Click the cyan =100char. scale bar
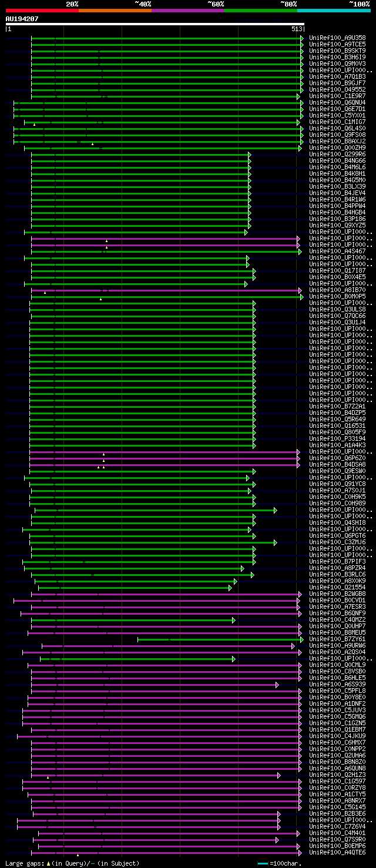376x868 pixels. tap(263, 863)
